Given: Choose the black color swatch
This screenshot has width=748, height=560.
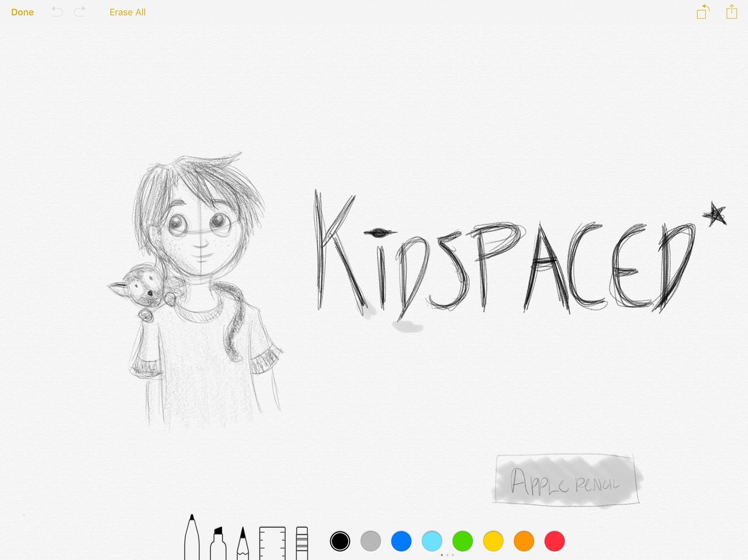Looking at the screenshot, I should click(340, 541).
